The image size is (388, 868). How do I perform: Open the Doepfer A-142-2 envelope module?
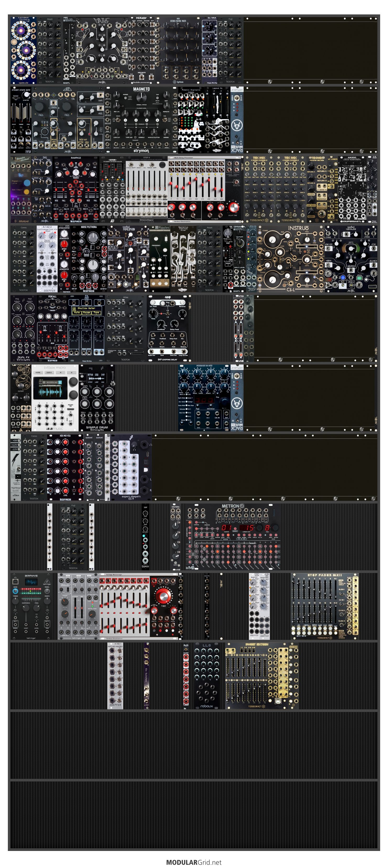[x=47, y=259]
